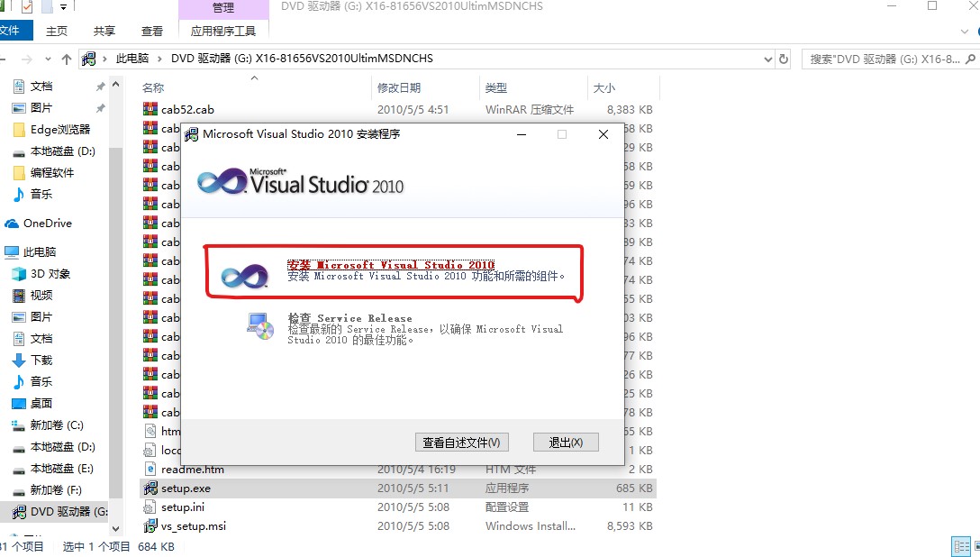The height and width of the screenshot is (557, 980).
Task: Expand the address bar history dropdown
Action: [767, 59]
